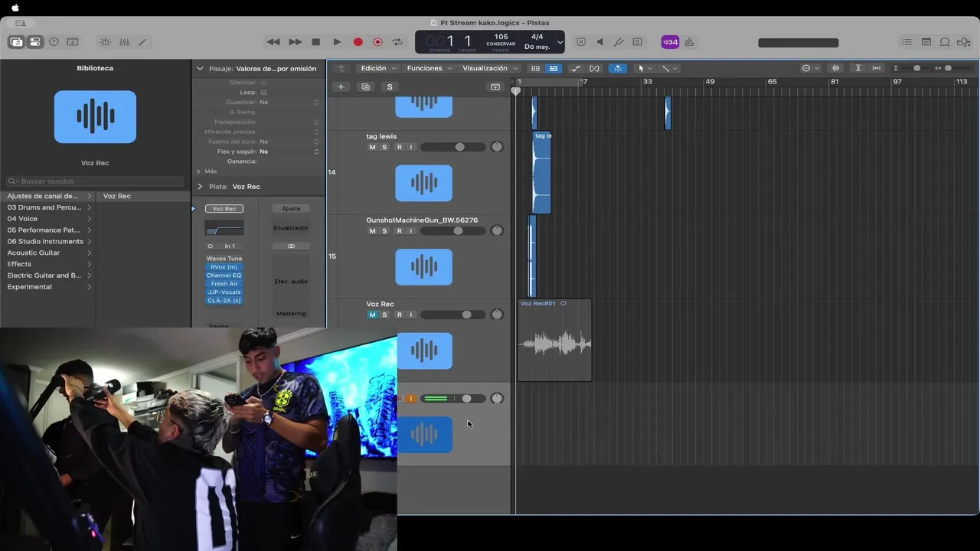Toggle the control bar Solo S button
This screenshot has height=551, width=980.
tap(637, 42)
